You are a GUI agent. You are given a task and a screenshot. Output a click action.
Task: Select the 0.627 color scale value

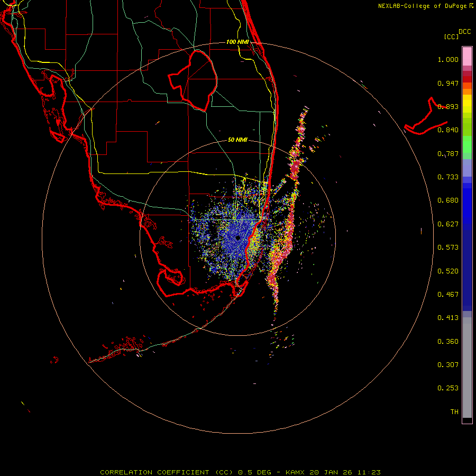(x=448, y=224)
